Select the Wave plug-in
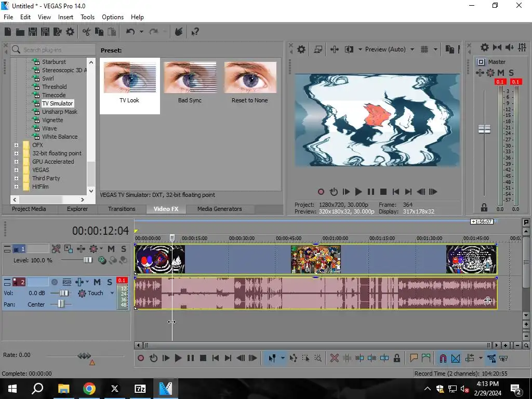Image resolution: width=532 pixels, height=399 pixels. point(49,128)
